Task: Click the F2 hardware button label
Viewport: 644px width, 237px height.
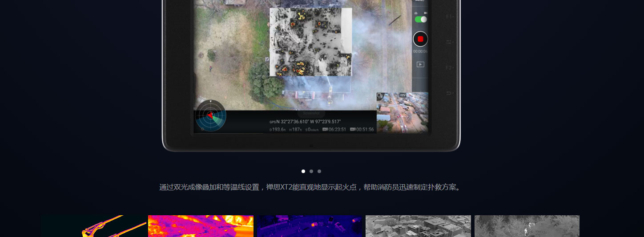Action: [449, 68]
